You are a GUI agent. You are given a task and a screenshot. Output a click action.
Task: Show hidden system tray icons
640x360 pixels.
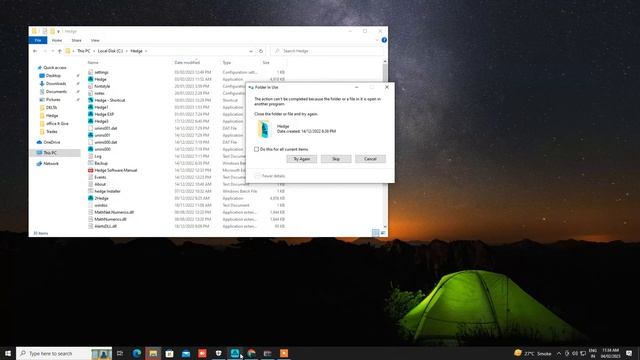pos(559,353)
